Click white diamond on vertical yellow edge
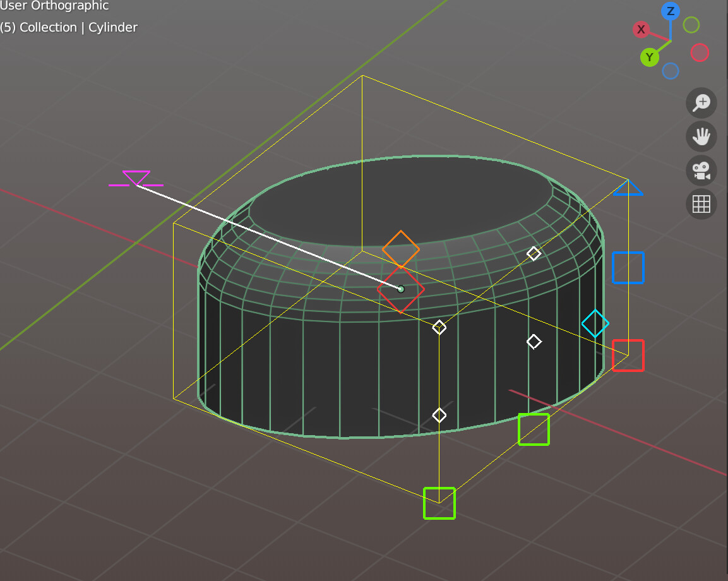 tap(439, 415)
